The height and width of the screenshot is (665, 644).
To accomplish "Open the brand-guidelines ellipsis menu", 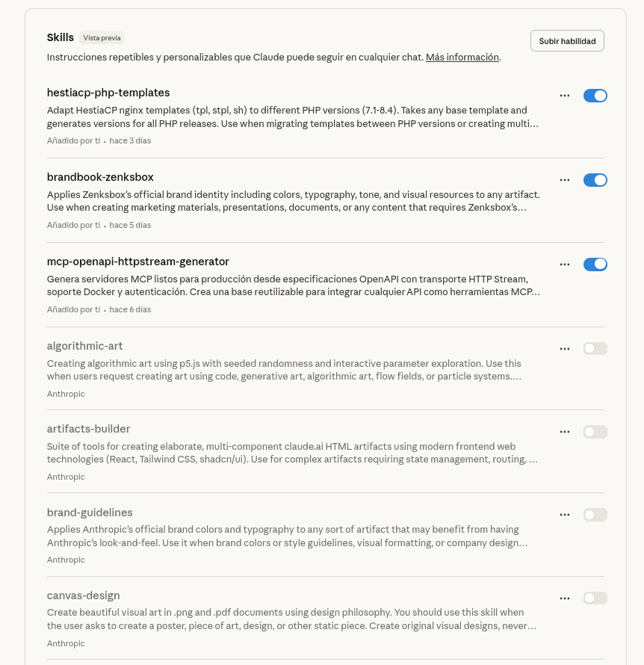I will (x=565, y=515).
